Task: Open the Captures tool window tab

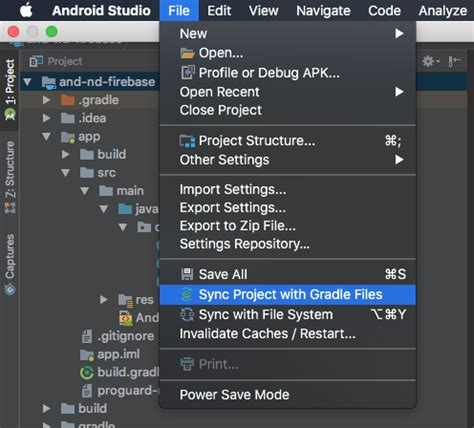Action: click(x=10, y=264)
